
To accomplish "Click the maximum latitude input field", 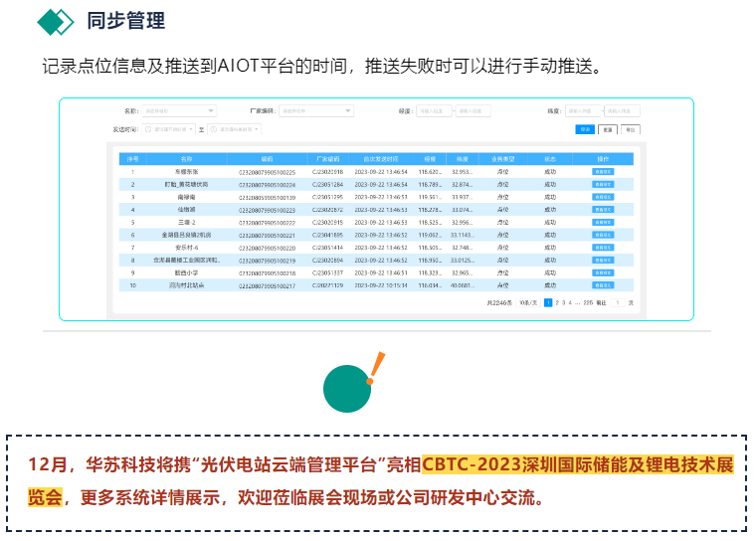I will (x=622, y=111).
